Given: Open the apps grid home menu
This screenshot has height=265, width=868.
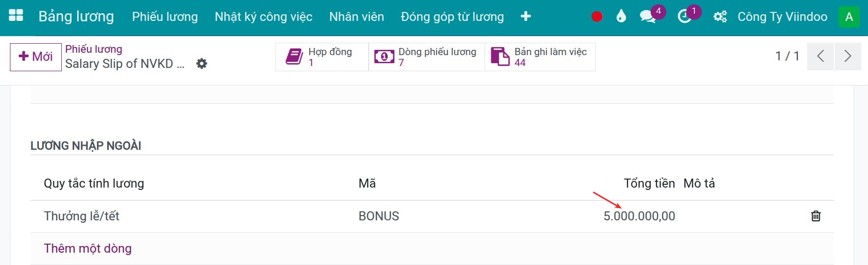Looking at the screenshot, I should click(x=16, y=16).
